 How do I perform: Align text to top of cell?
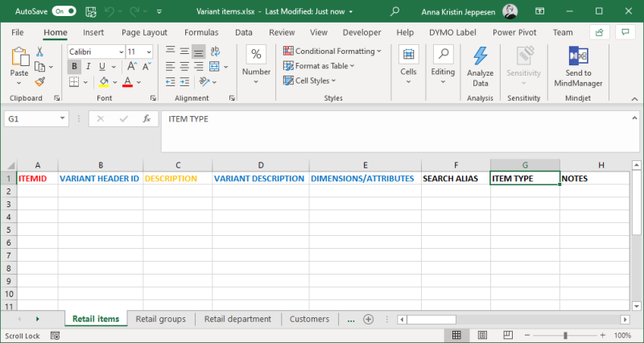click(171, 52)
